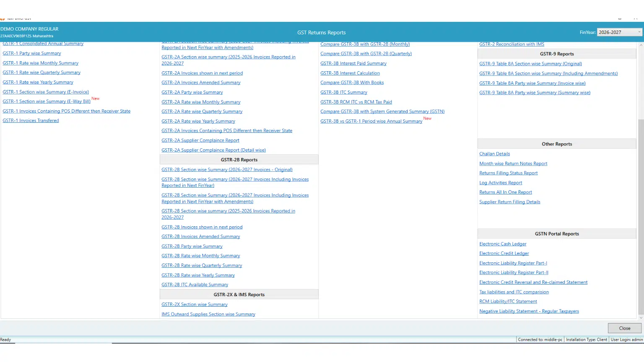Open Challan Details report
This screenshot has width=644, height=362.
(495, 154)
